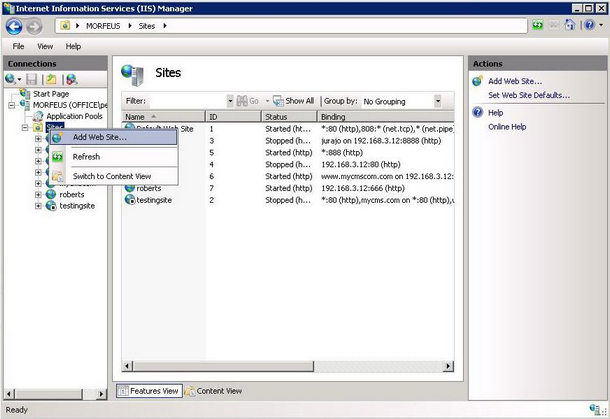Click MORFEUS in the address breadcrumb
Image resolution: width=610 pixels, height=419 pixels.
tap(103, 26)
